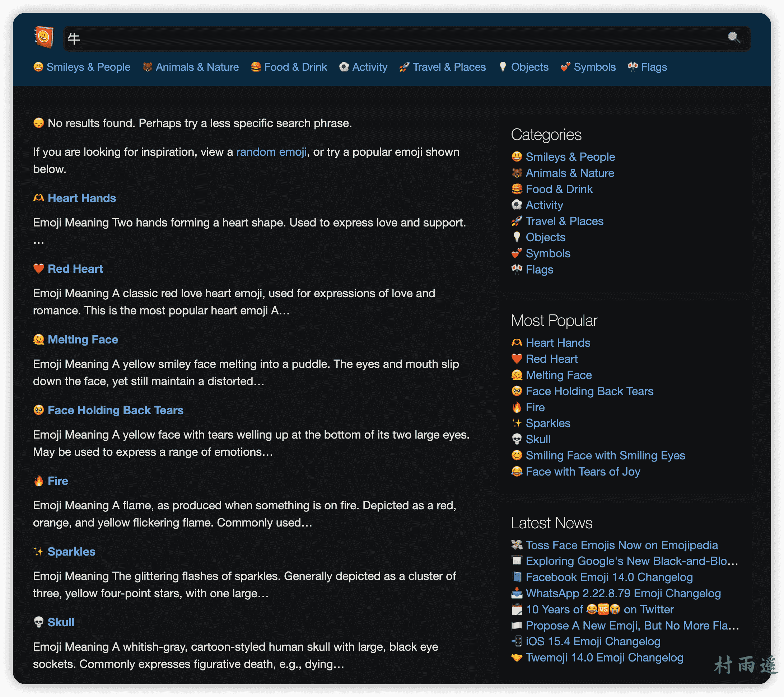
Task: Click into the search text field
Action: (383, 38)
